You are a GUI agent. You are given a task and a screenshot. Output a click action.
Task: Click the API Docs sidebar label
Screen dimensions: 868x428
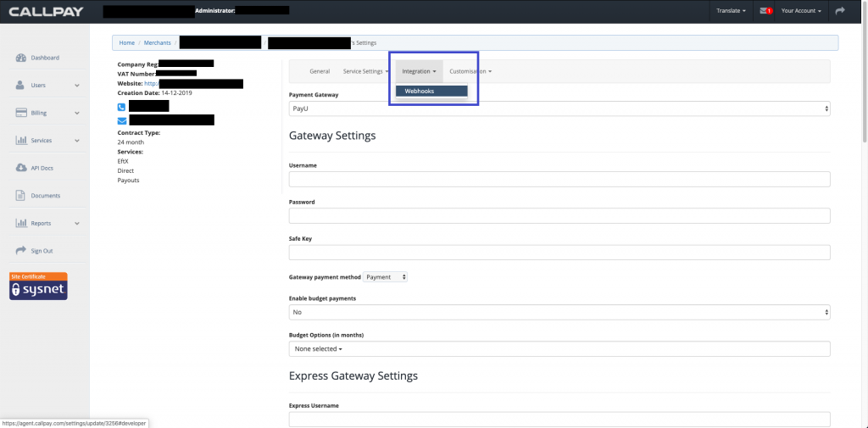(42, 168)
